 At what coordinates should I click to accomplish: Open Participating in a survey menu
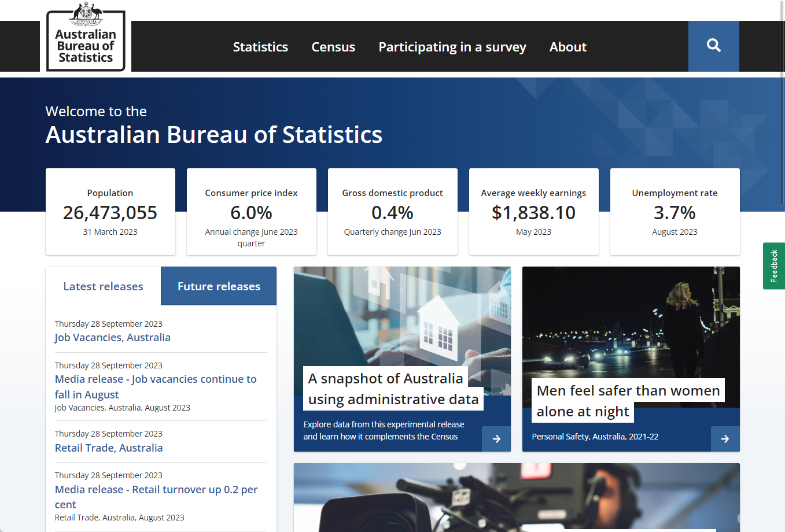(452, 47)
